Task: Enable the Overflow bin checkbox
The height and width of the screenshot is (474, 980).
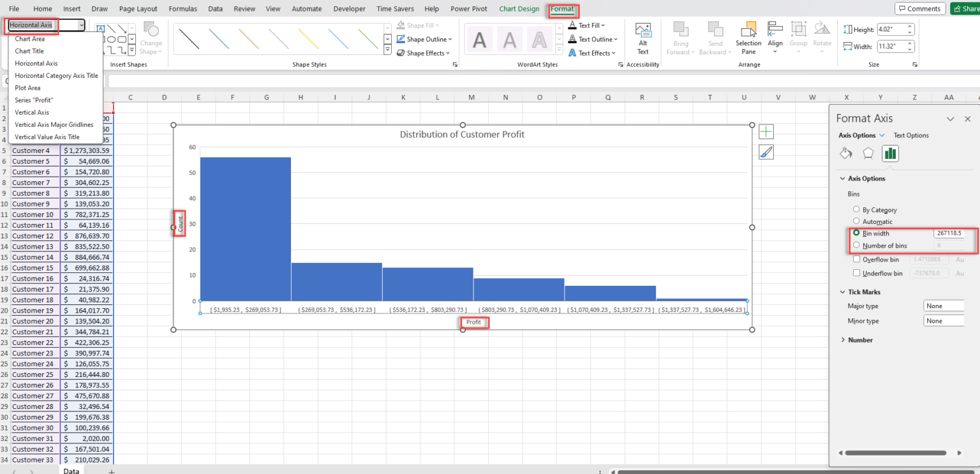Action: tap(857, 259)
